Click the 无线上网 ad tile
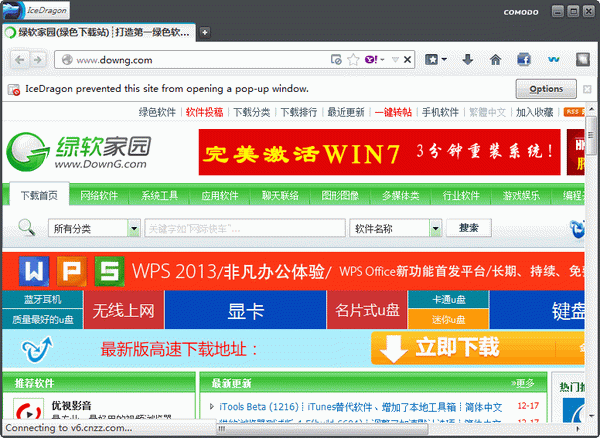Screen dimensions: 600x438 (124, 310)
